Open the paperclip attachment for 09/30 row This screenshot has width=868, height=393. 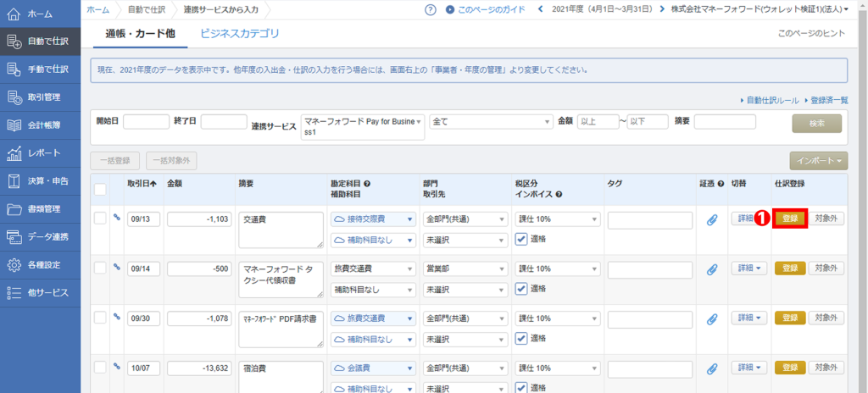[712, 318]
